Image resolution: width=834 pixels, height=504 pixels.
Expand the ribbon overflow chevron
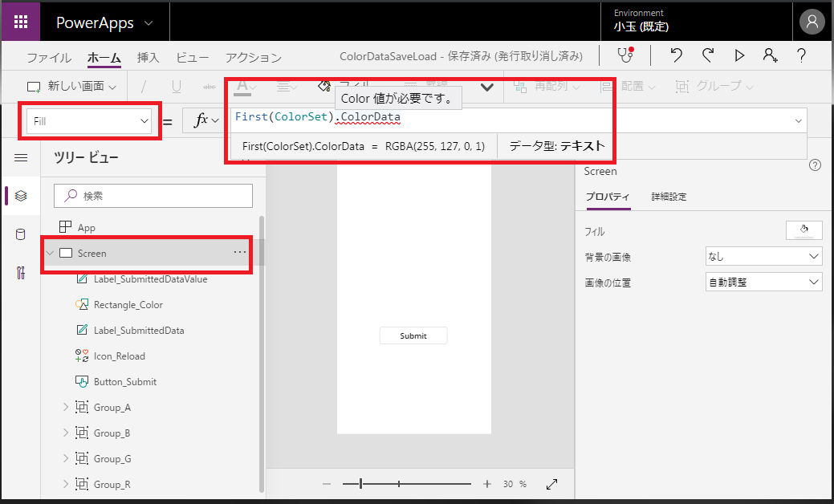coord(486,87)
